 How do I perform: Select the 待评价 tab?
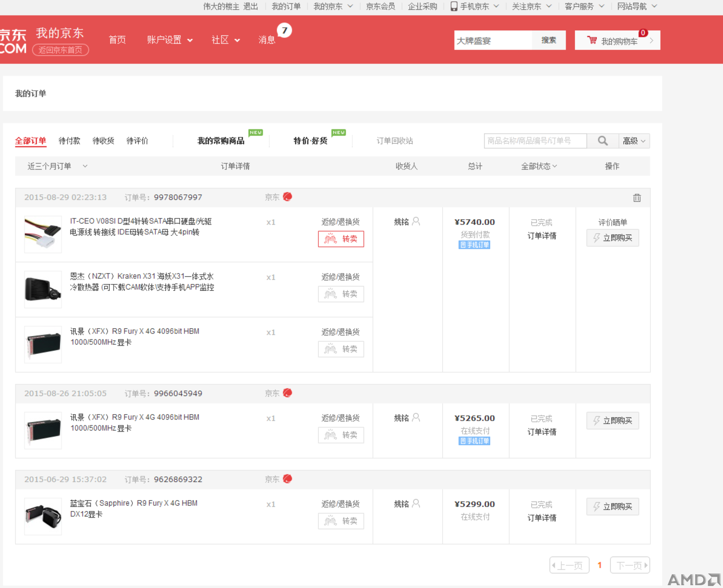pos(137,141)
